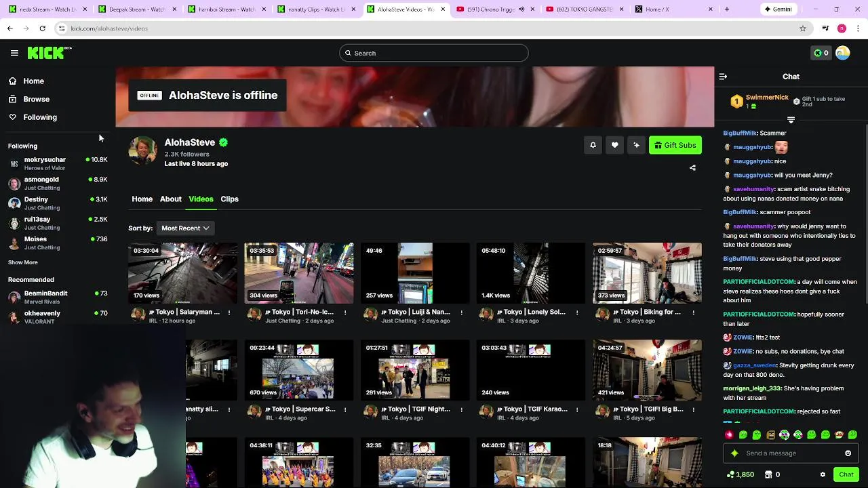Screen dimensions: 868x488
Task: Insert the red flame emote
Action: (729, 434)
